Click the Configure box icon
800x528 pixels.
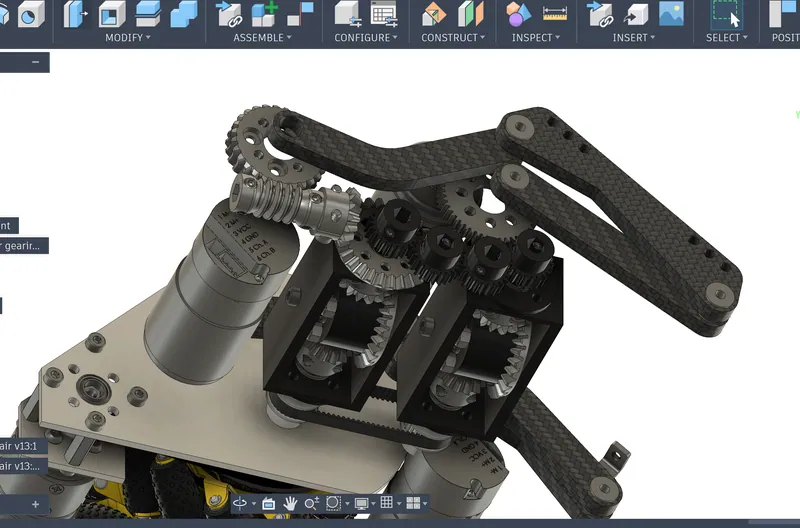(348, 14)
